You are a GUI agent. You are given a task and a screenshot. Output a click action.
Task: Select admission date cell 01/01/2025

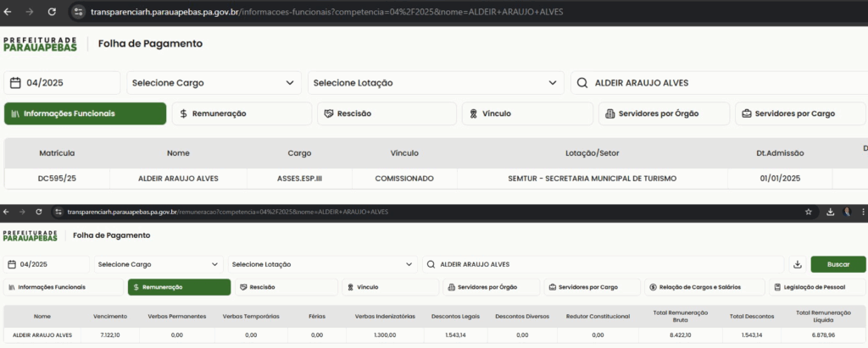[780, 179]
